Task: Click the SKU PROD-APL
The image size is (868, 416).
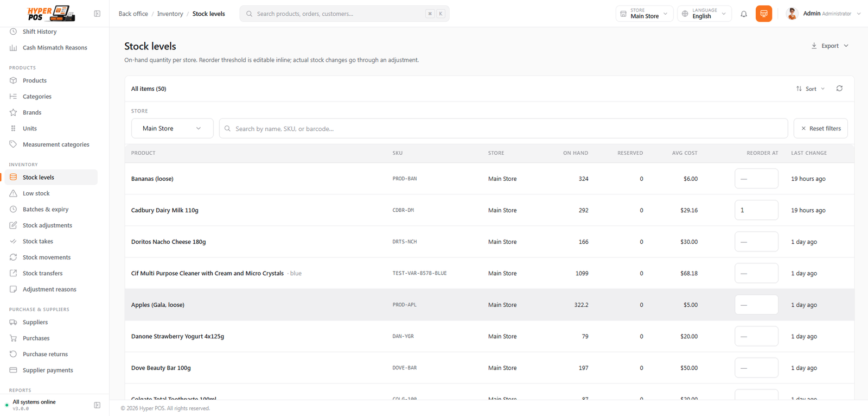Action: 405,305
